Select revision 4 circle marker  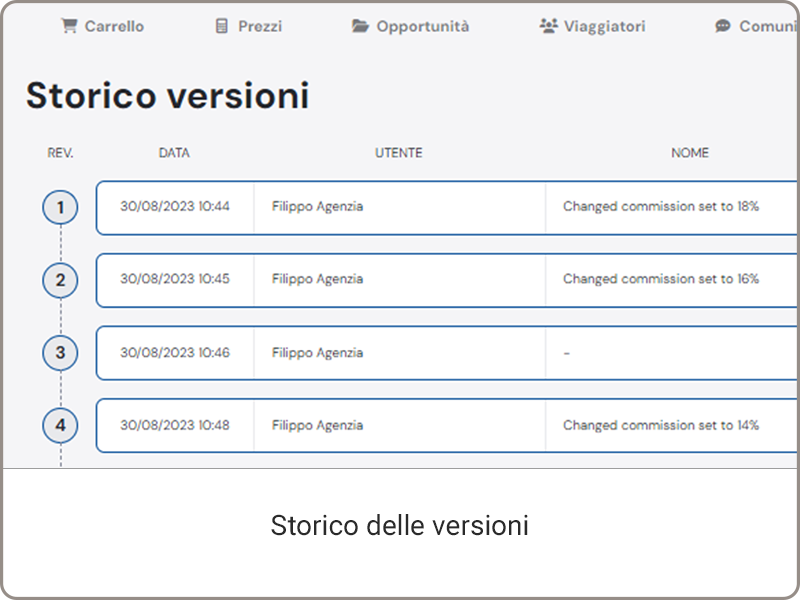[60, 425]
